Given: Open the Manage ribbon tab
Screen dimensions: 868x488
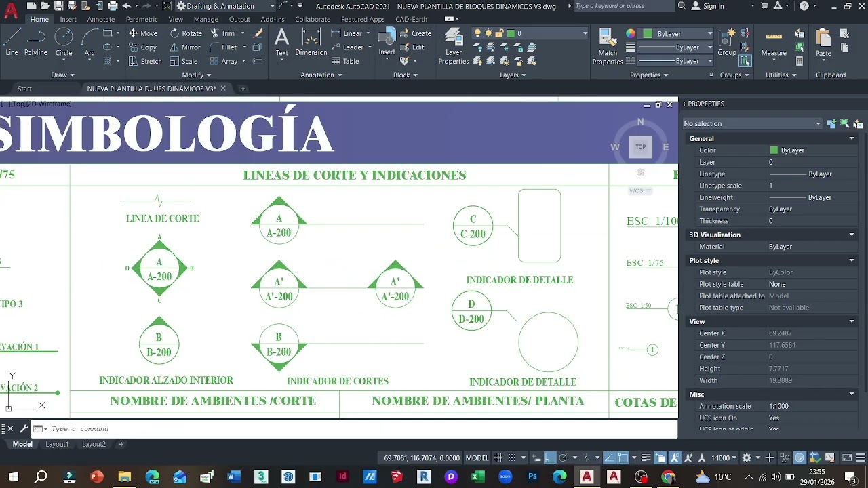Looking at the screenshot, I should click(x=205, y=19).
